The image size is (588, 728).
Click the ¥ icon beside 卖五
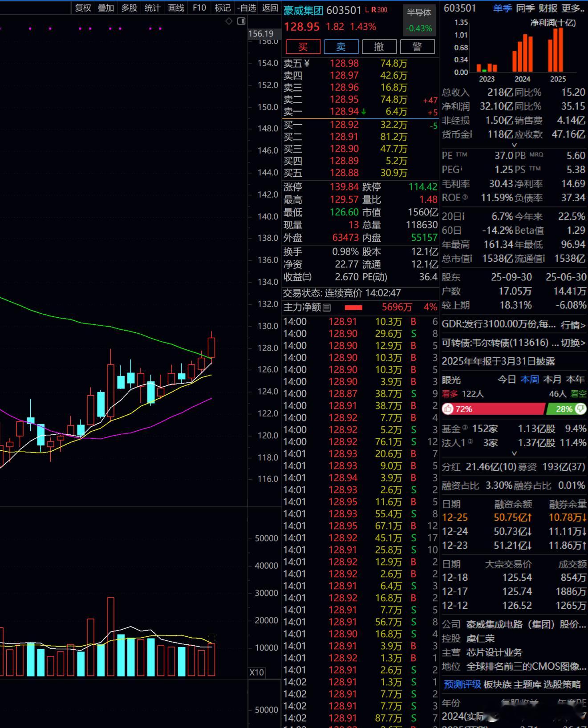click(x=307, y=64)
